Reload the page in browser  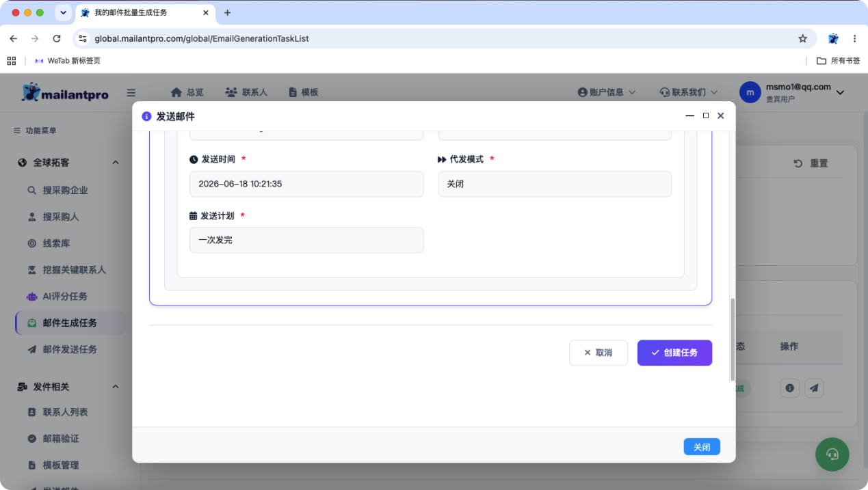pos(57,39)
